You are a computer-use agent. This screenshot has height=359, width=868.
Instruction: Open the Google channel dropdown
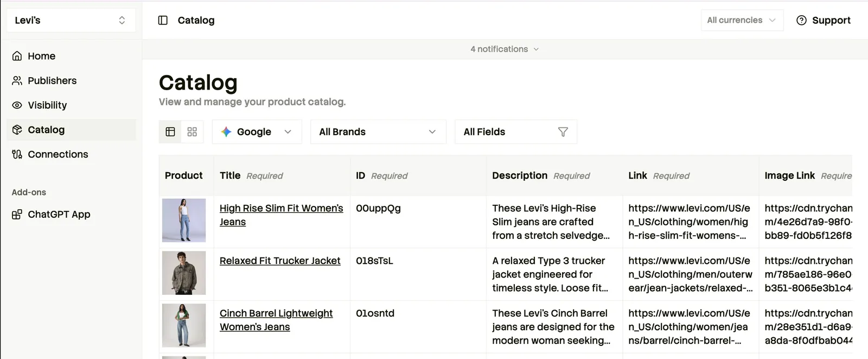pyautogui.click(x=257, y=132)
